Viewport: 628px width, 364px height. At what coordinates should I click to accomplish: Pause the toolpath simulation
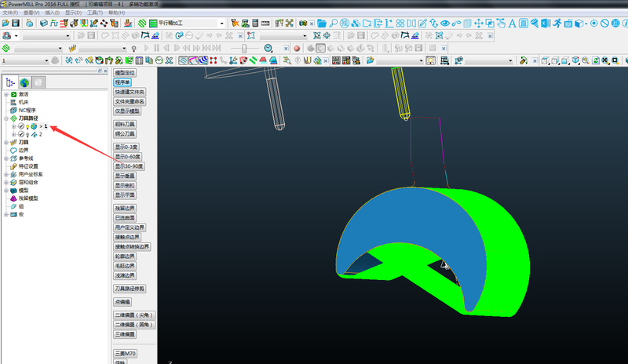[x=156, y=48]
